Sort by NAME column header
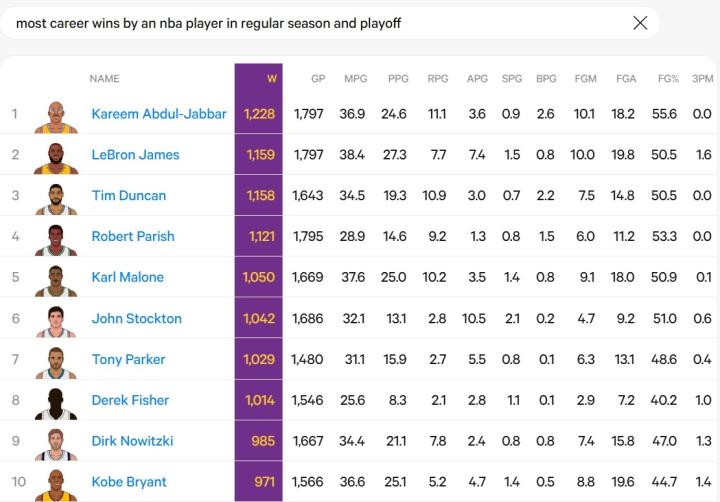The image size is (720, 502). click(x=105, y=78)
